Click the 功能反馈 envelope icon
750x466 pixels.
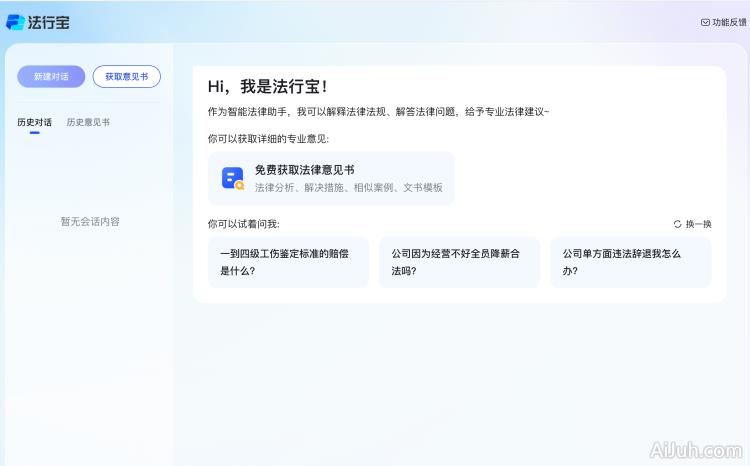tap(705, 22)
